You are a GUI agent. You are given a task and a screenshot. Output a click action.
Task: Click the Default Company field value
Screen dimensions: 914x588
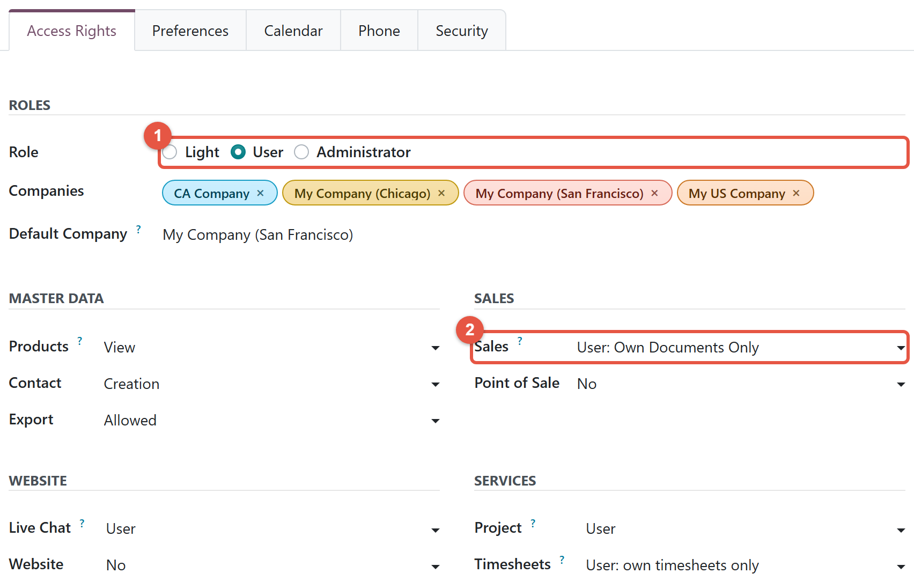click(258, 235)
